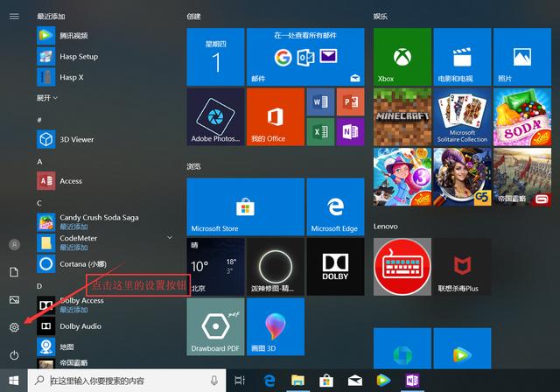Open the Xbox tile

(402, 57)
